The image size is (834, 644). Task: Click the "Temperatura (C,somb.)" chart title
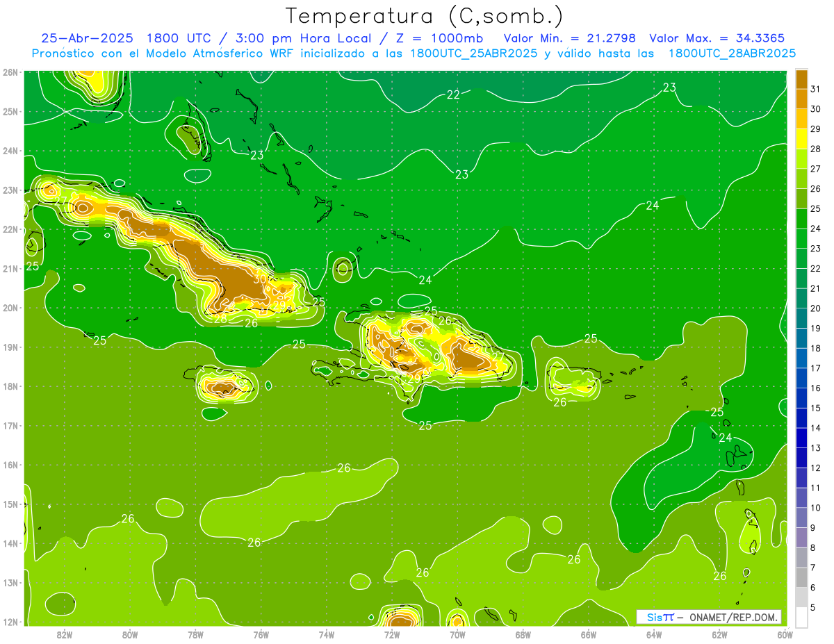(425, 16)
